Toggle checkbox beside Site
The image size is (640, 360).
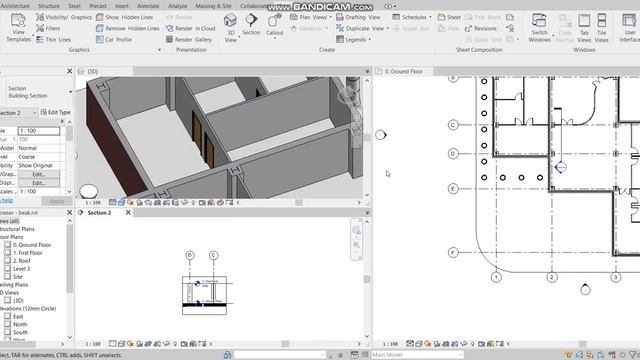pos(8,276)
